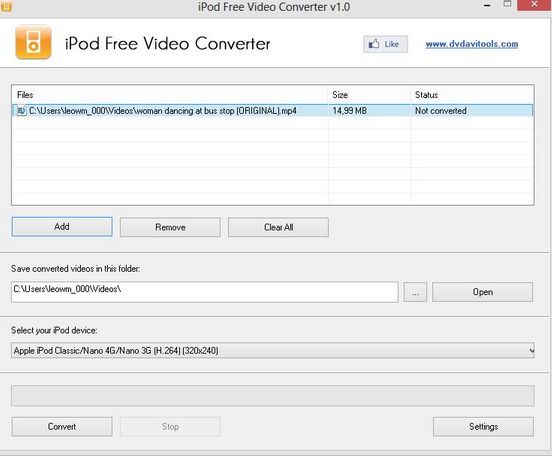Clear All files from the list

(278, 227)
